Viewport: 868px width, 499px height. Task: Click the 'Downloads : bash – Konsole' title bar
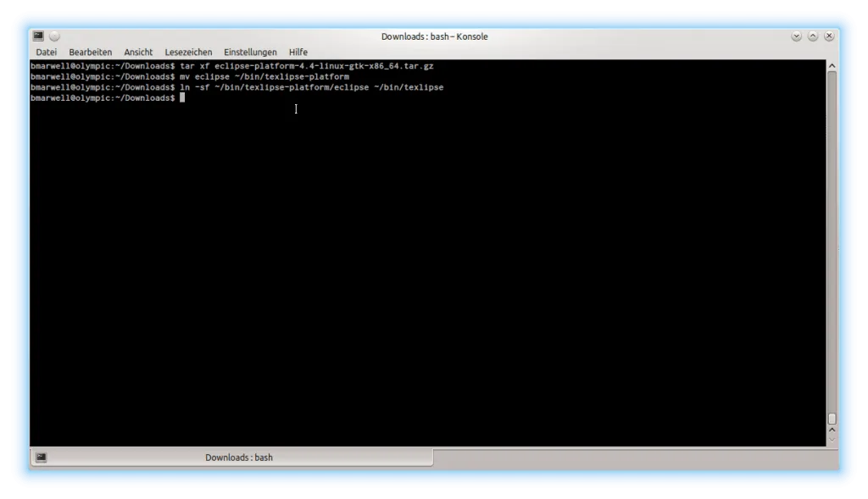click(434, 36)
